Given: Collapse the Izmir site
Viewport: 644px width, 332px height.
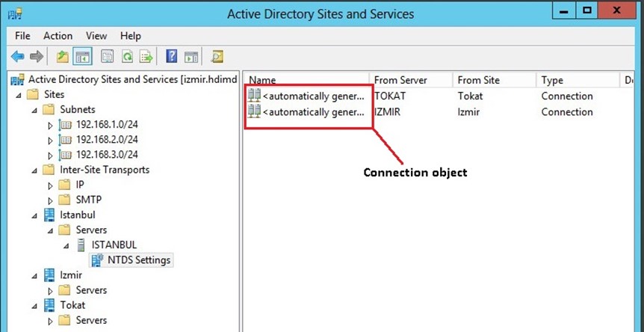Looking at the screenshot, I should [34, 276].
